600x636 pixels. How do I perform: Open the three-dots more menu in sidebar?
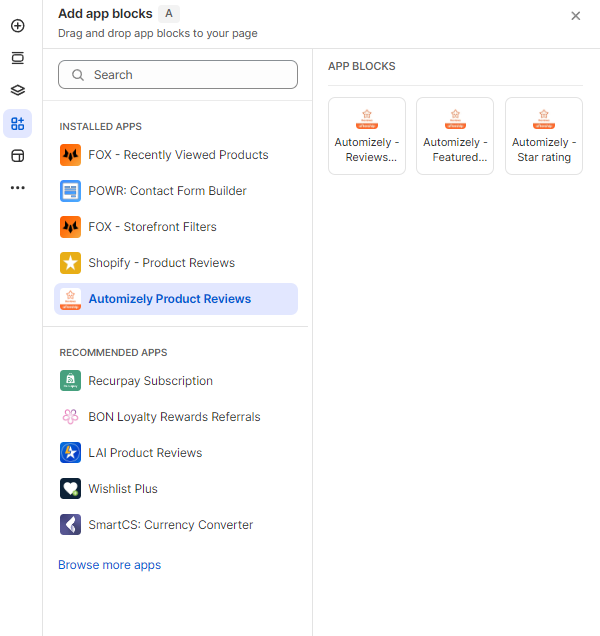pyautogui.click(x=17, y=187)
